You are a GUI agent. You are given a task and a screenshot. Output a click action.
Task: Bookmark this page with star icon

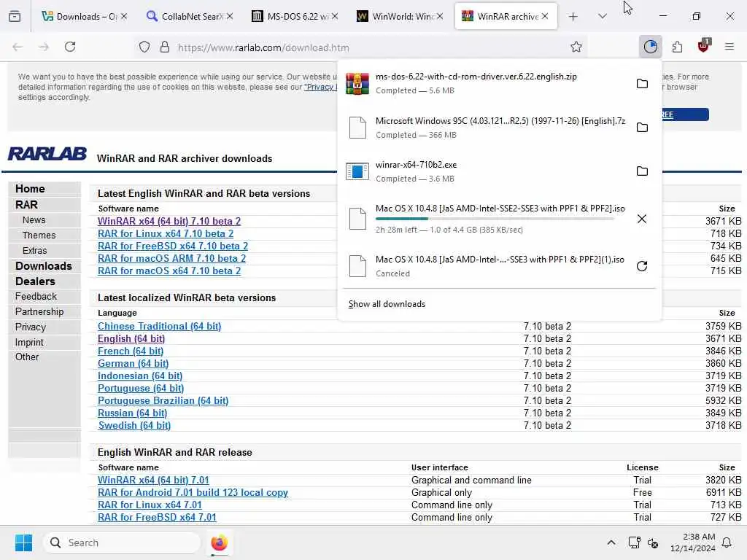(x=576, y=47)
